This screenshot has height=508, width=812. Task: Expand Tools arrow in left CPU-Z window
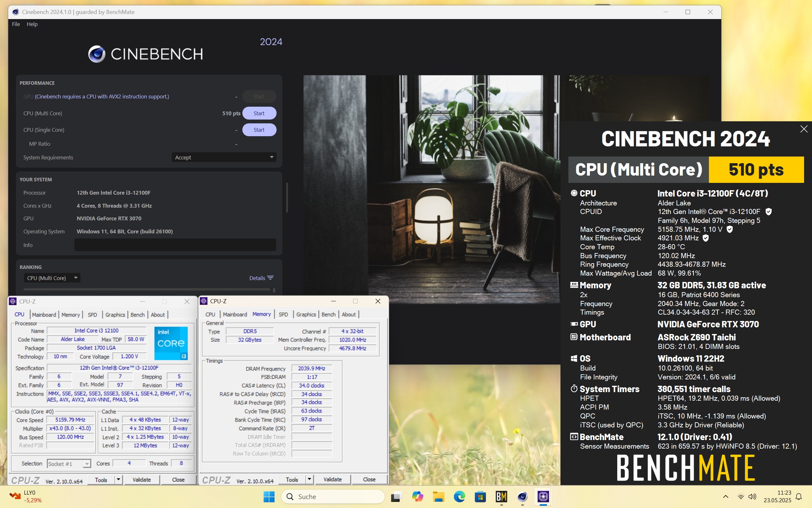coord(118,480)
